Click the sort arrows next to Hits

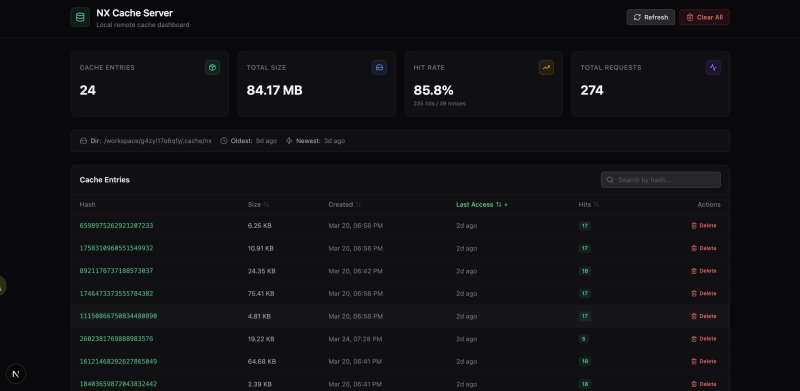pos(596,205)
